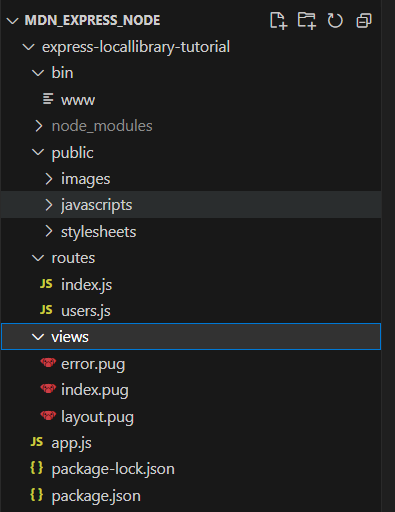This screenshot has height=512, width=395.
Task: Select the MDN_EXPRESS_NODE header title
Action: point(92,20)
